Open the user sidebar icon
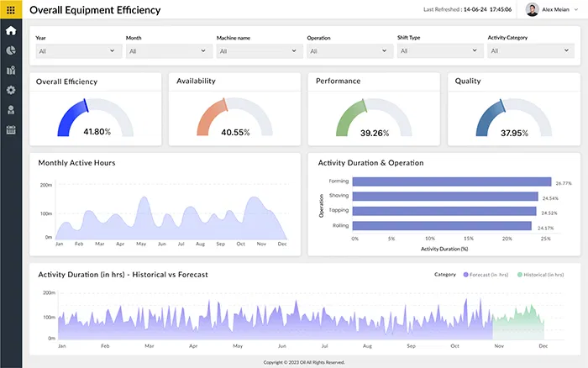 click(x=11, y=110)
